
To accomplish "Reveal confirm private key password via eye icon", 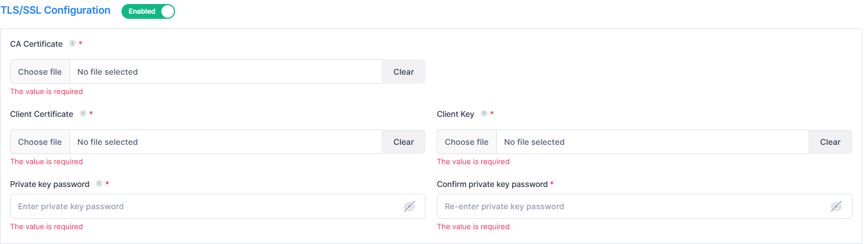I will point(836,206).
